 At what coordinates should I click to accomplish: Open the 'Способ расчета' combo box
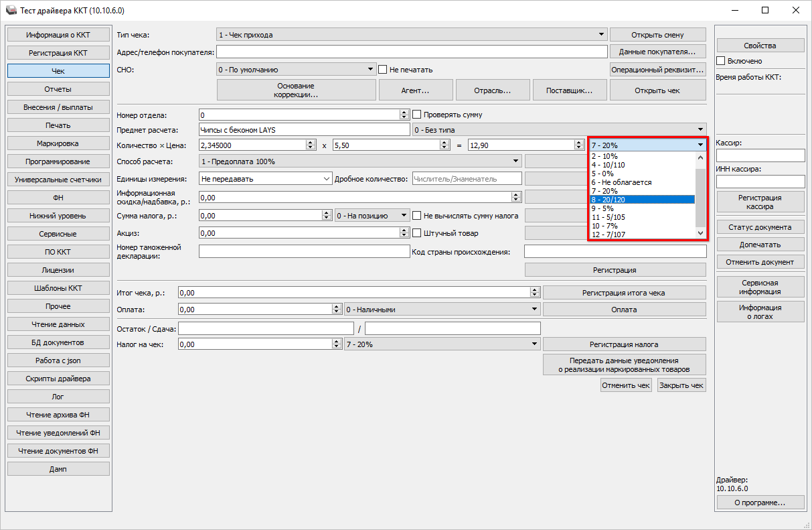tap(515, 161)
